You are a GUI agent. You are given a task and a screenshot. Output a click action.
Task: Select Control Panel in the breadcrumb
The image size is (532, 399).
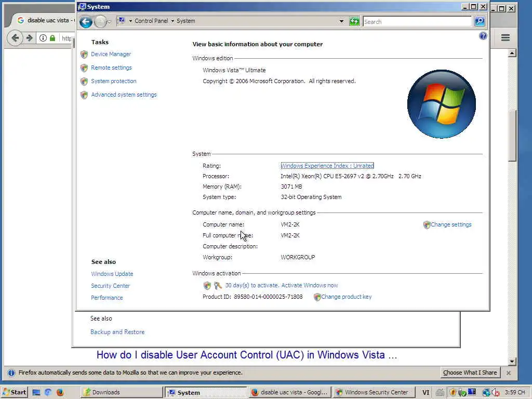point(151,21)
